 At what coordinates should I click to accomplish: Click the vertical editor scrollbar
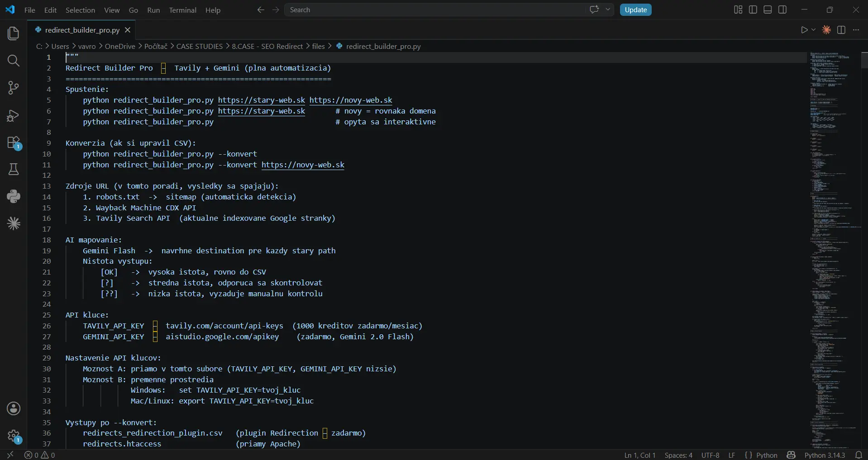864,60
